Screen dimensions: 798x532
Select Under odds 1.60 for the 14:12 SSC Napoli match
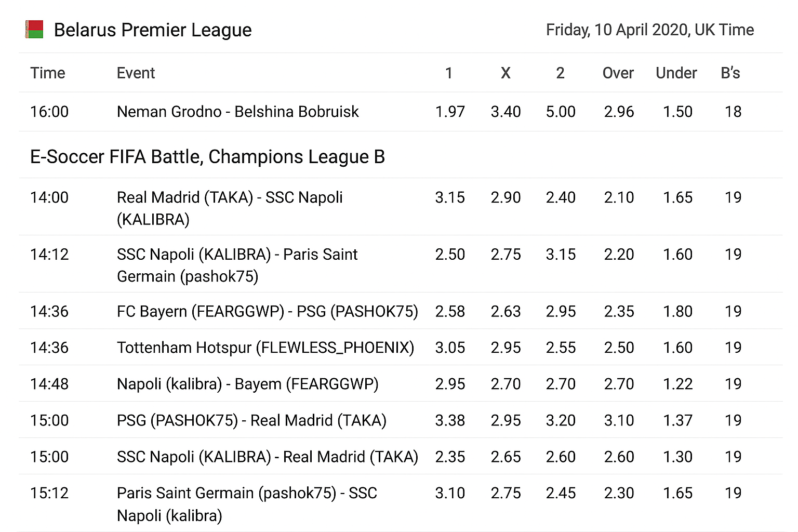tap(677, 255)
